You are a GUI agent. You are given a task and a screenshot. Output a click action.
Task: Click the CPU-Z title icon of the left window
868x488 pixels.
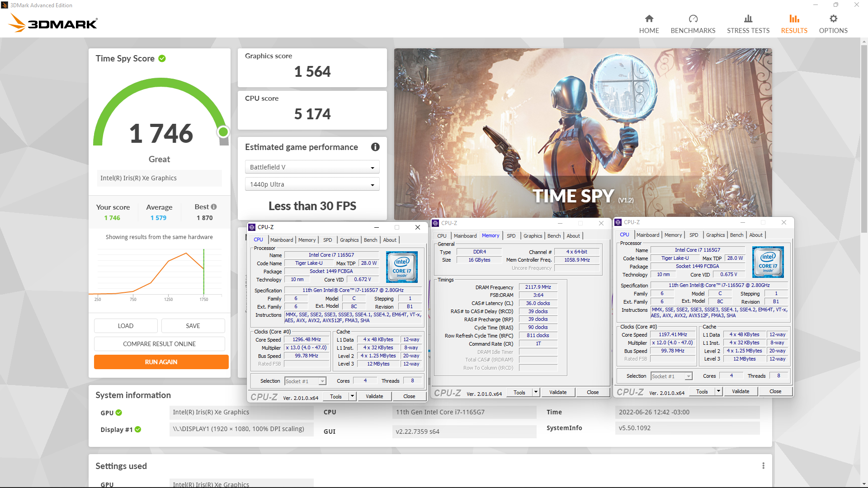252,227
